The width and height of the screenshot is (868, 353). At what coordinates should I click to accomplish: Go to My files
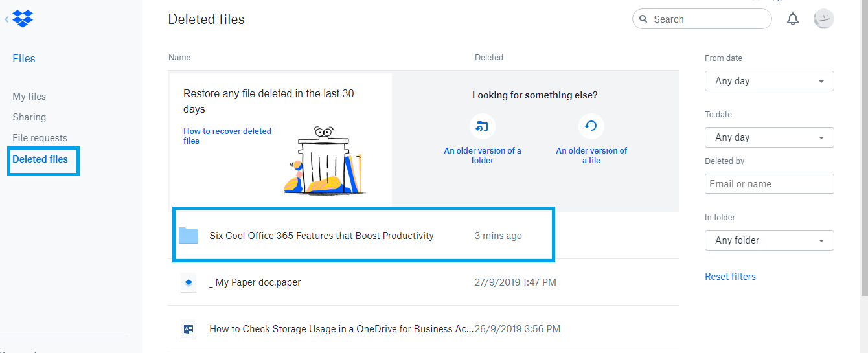(x=29, y=97)
